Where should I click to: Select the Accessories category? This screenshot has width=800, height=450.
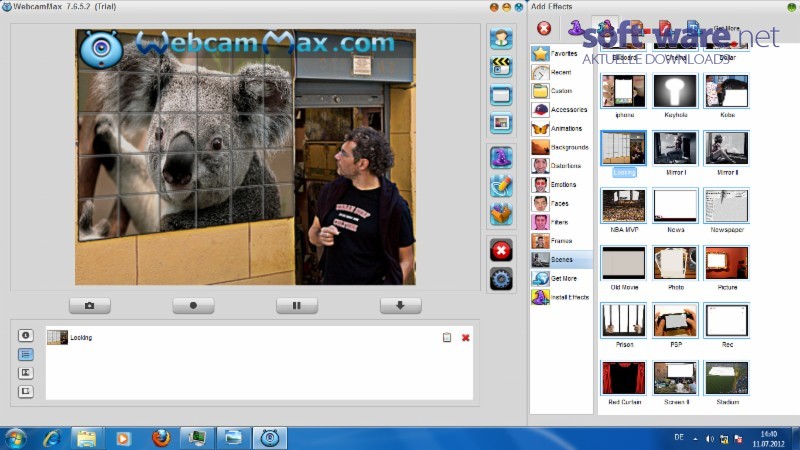click(561, 110)
